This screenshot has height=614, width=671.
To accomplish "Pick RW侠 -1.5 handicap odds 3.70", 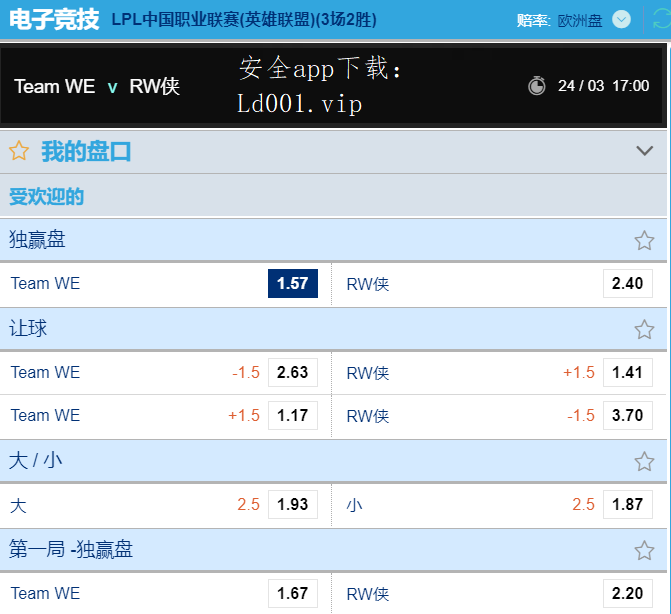I will pos(628,415).
